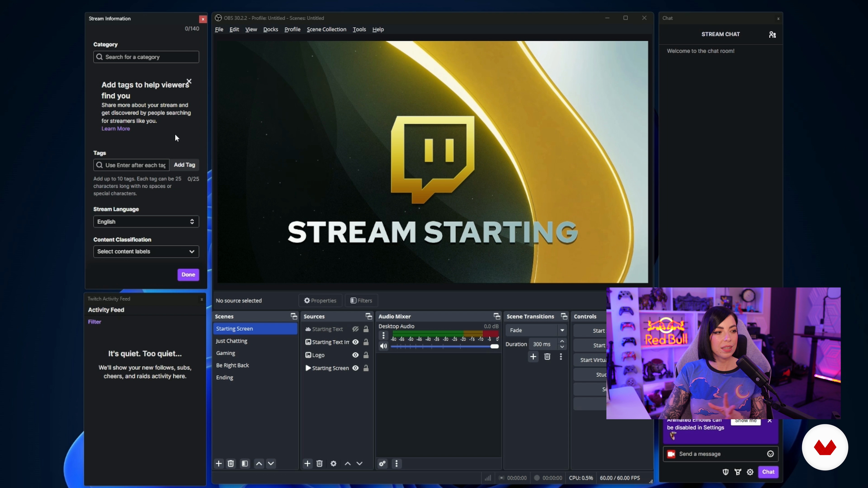Screen dimensions: 868x488
Task: Move source up arrow in Sources toolbar
Action: [x=348, y=463]
